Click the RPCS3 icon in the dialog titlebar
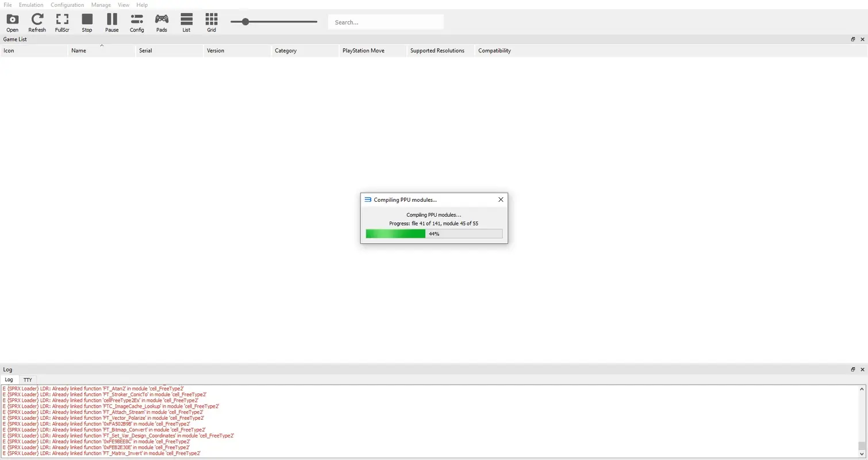The width and height of the screenshot is (868, 460). pyautogui.click(x=367, y=200)
